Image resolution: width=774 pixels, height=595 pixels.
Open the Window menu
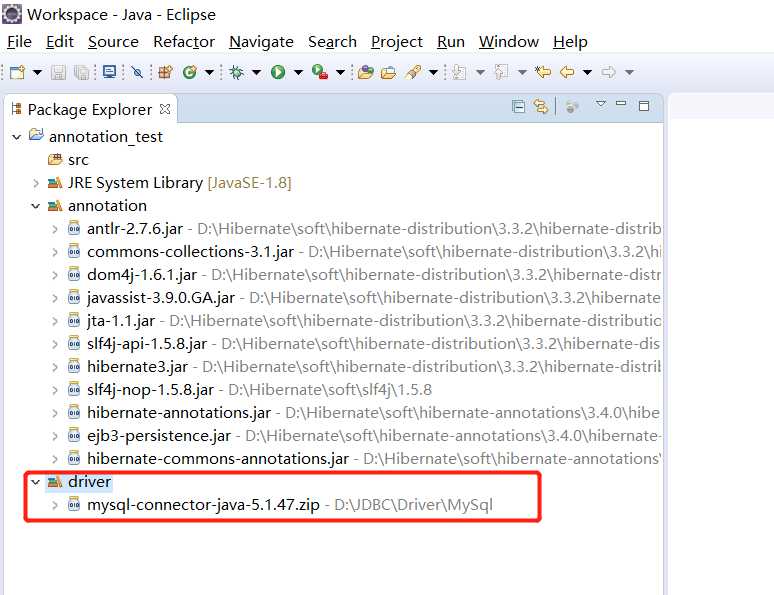pyautogui.click(x=508, y=42)
